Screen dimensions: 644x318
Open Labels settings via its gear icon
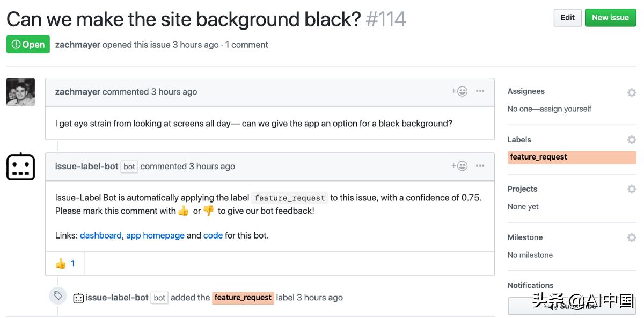(x=632, y=140)
